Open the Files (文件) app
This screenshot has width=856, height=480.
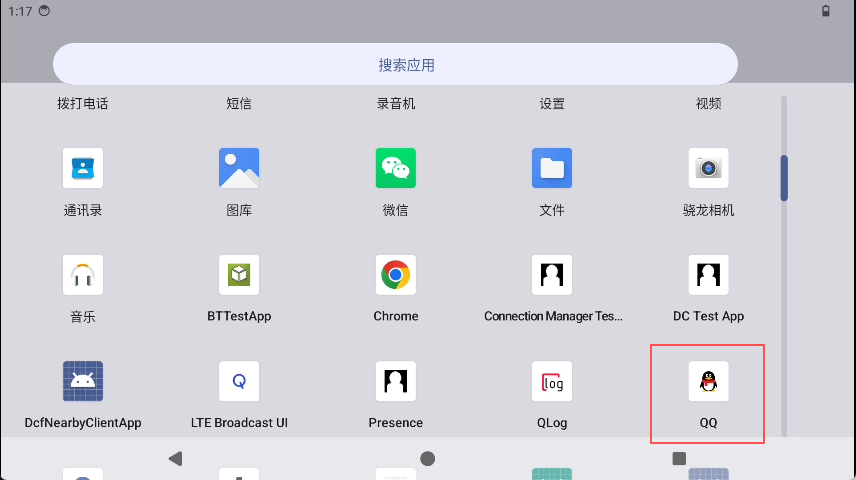[x=552, y=168]
